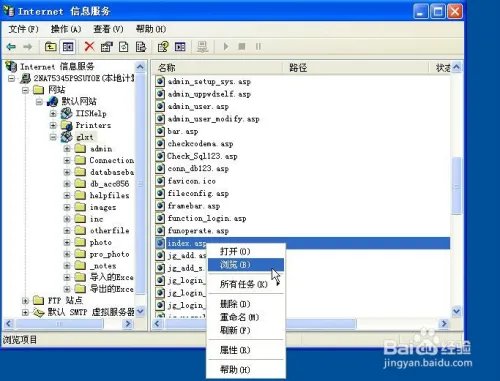Click the Help question mark toolbar icon

pyautogui.click(x=163, y=47)
